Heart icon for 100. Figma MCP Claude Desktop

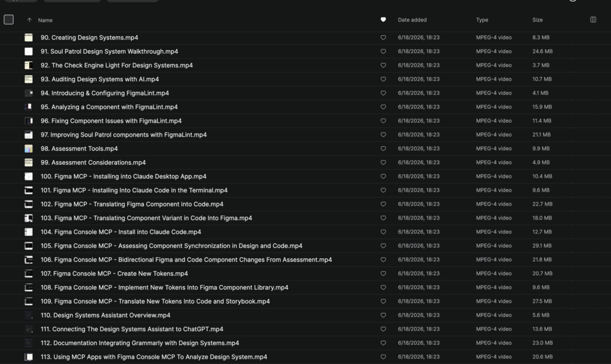tap(383, 177)
